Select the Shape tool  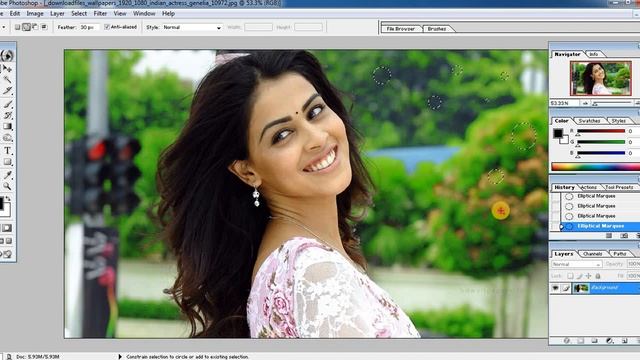pos(7,162)
